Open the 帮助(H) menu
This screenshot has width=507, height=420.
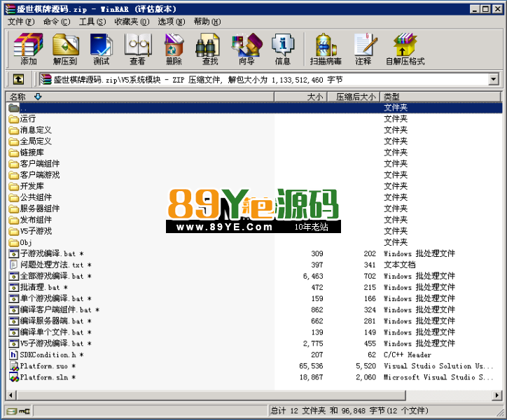207,22
